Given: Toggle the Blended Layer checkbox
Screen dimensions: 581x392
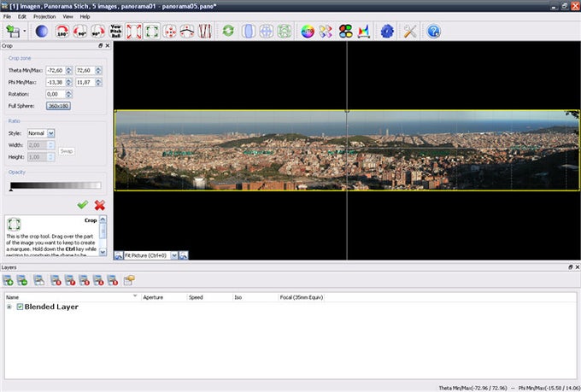Looking at the screenshot, I should [x=20, y=307].
